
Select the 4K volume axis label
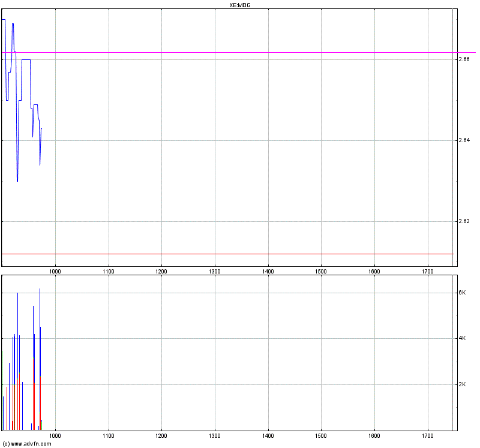462,338
